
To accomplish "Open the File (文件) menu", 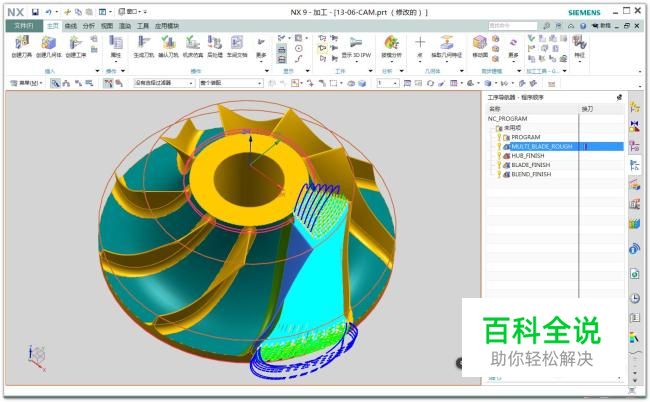I will click(x=24, y=26).
